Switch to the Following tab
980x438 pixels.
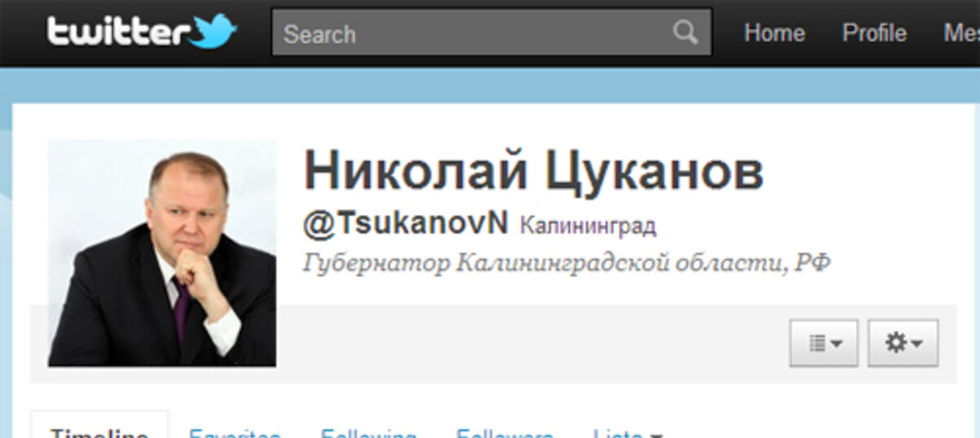(368, 431)
